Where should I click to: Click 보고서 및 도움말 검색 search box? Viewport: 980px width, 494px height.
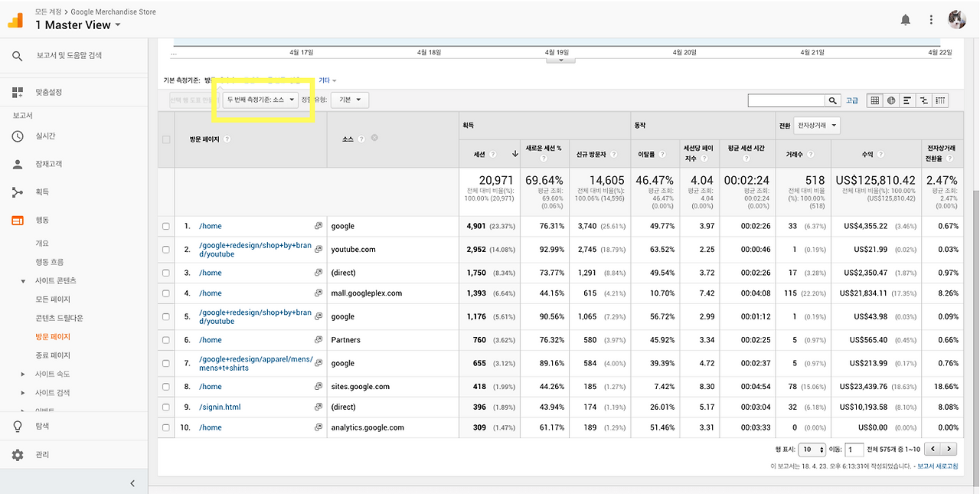coord(69,56)
